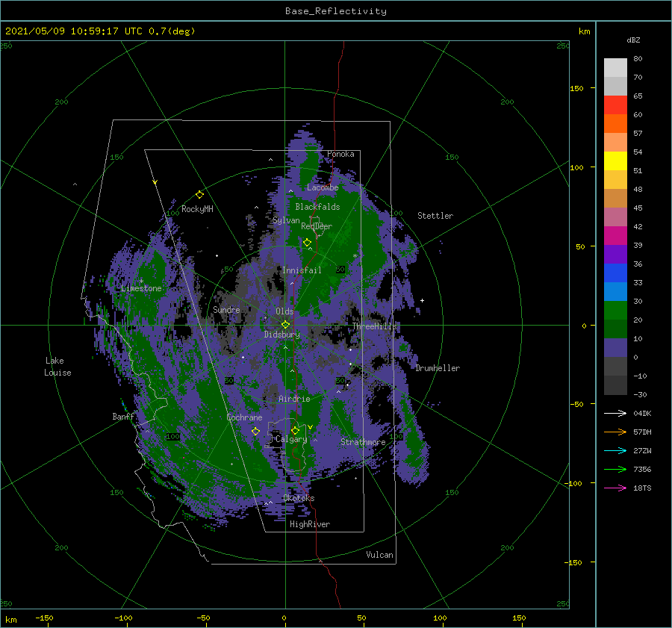Pick the light gray 80-70 dBZ swatch
The height and width of the screenshot is (628, 672).
pos(615,68)
